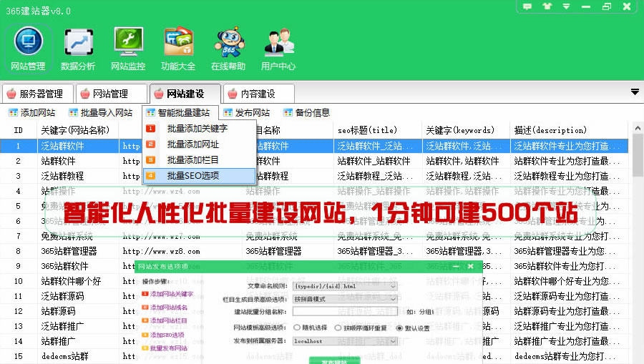The height and width of the screenshot is (364, 644).
Task: Switch to the 网站管理 tab
Action: (x=112, y=94)
